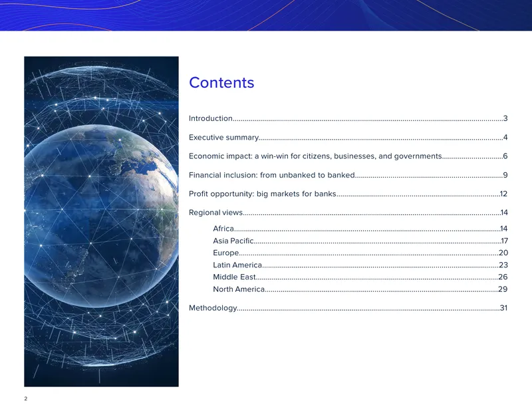Click page number 6 beside Economic impact
The height and width of the screenshot is (411, 532).
click(x=505, y=156)
